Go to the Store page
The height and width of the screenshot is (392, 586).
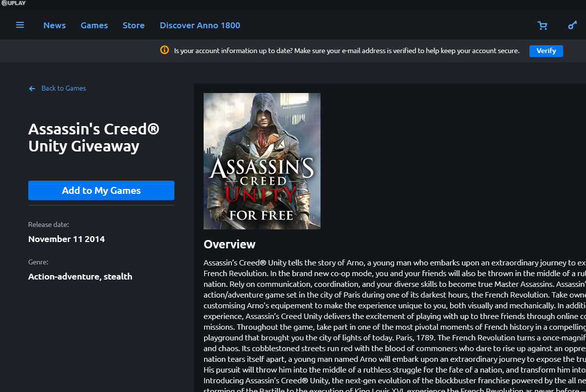tap(133, 25)
